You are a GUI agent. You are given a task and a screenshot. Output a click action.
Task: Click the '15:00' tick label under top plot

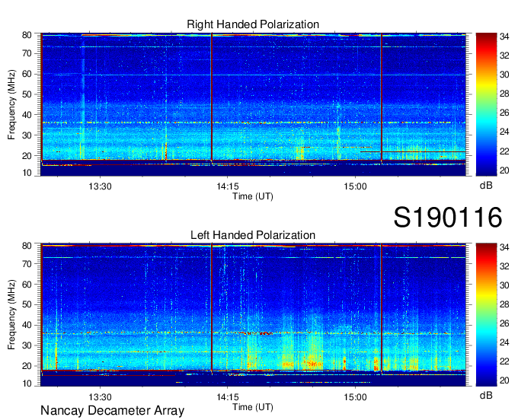(355, 186)
